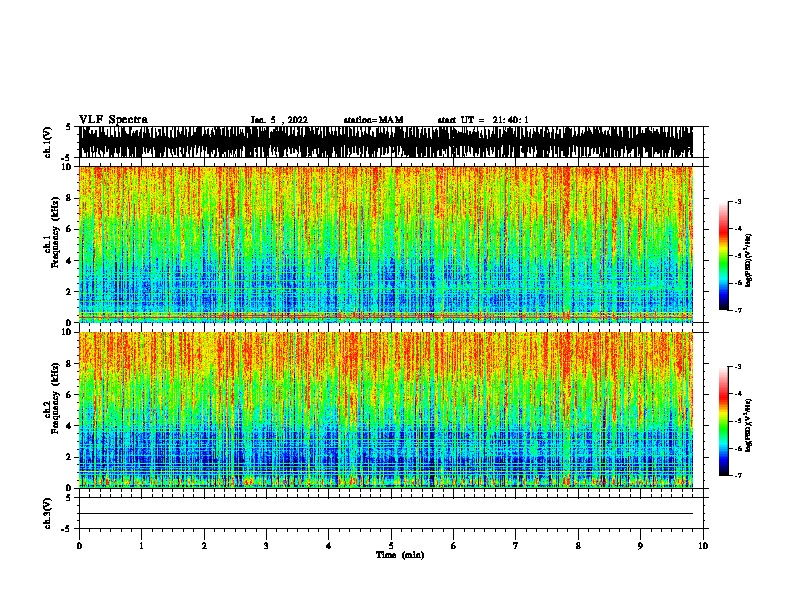792x612 pixels.
Task: Click the VLF Spectra title text
Action: tap(113, 120)
